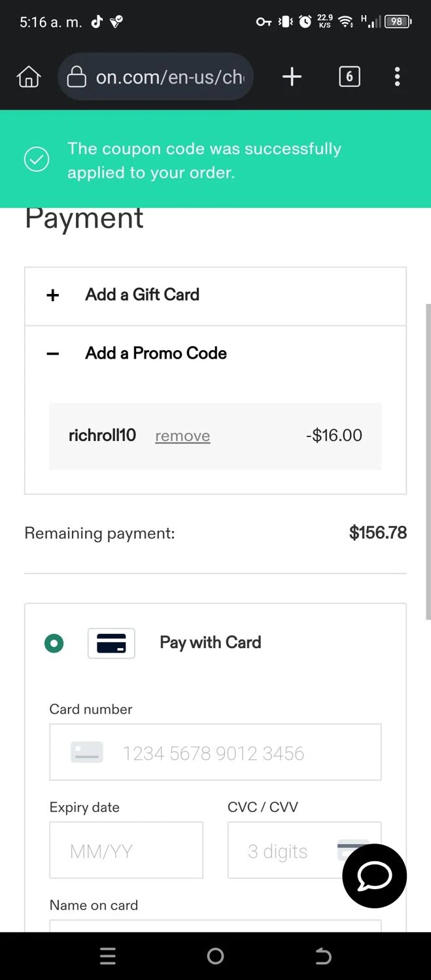
Task: Focus the Expiry date MM/YY field
Action: tap(126, 850)
